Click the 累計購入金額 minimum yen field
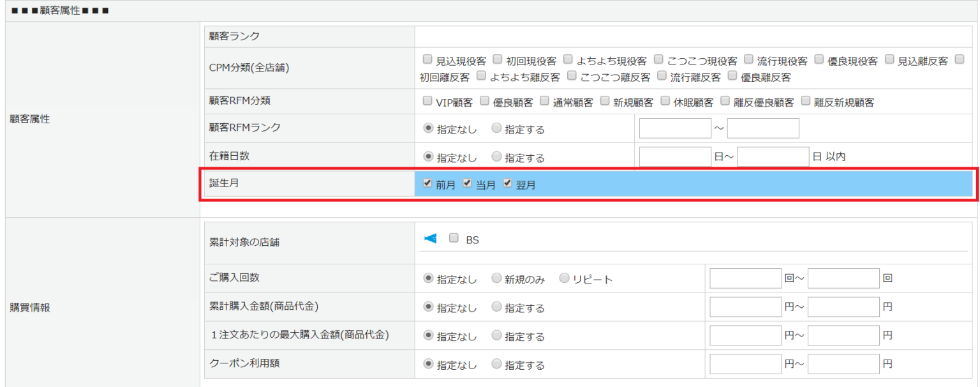The width and height of the screenshot is (980, 387). click(x=745, y=307)
